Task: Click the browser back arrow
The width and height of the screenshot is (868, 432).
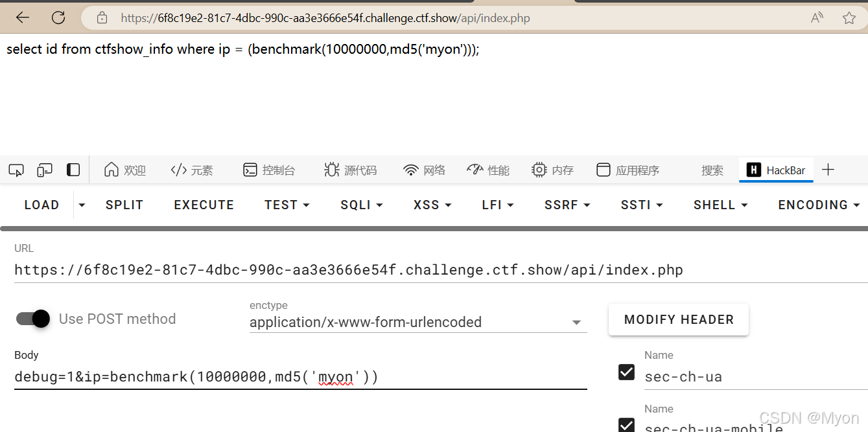Action: (23, 18)
